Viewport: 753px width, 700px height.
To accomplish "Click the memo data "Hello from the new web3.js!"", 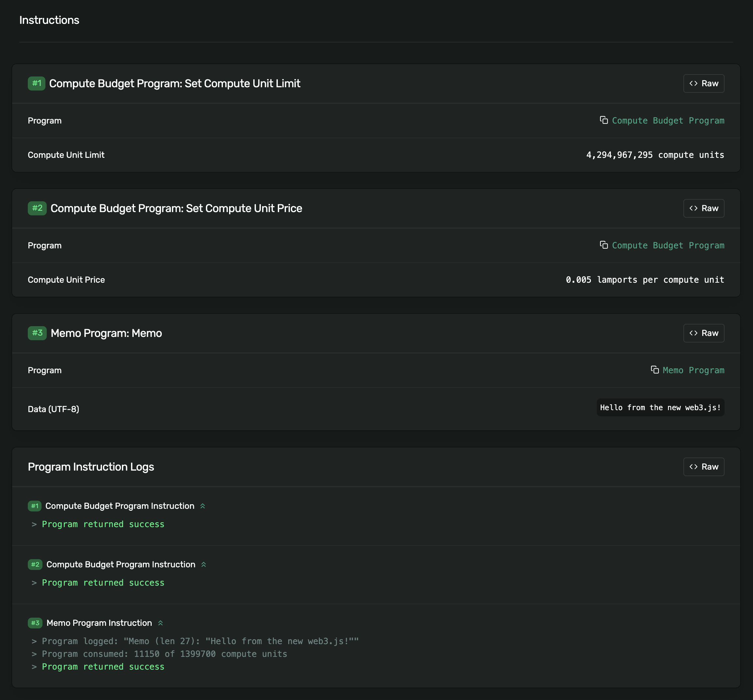I will point(660,408).
